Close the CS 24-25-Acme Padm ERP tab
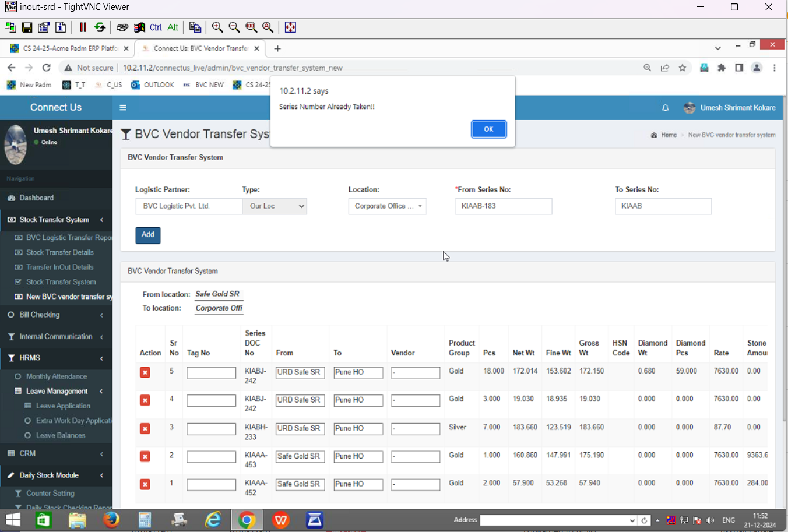The width and height of the screenshot is (788, 532). [x=126, y=48]
